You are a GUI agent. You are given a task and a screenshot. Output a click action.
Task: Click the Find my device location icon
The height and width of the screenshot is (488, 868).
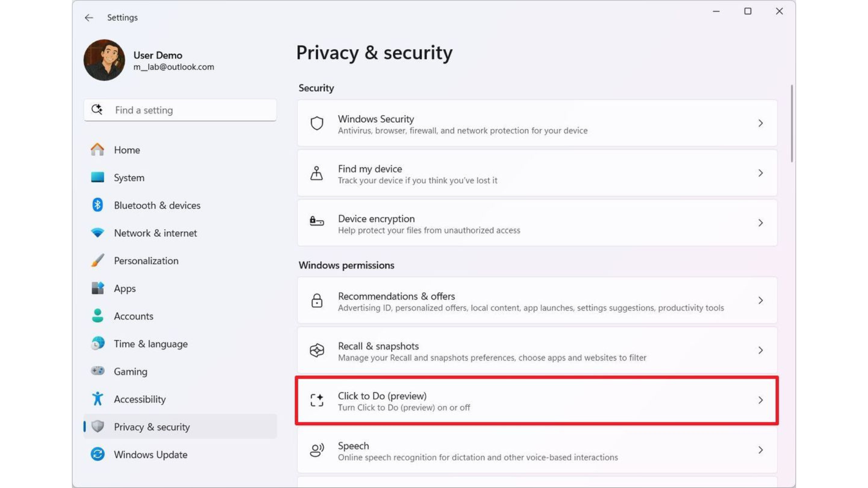coord(317,173)
